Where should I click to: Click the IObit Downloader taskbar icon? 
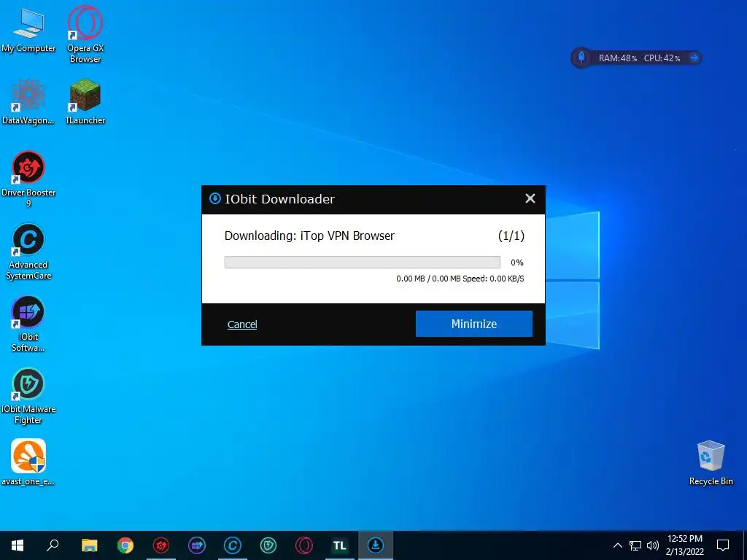click(376, 545)
